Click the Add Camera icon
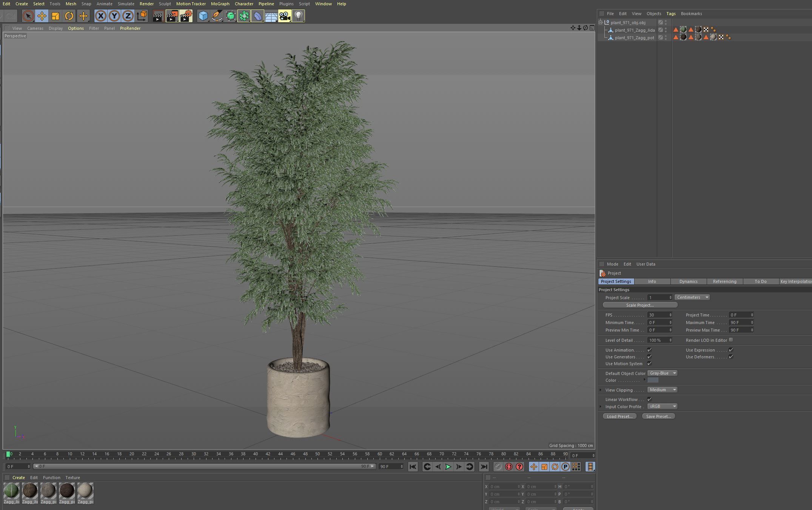 [x=284, y=16]
